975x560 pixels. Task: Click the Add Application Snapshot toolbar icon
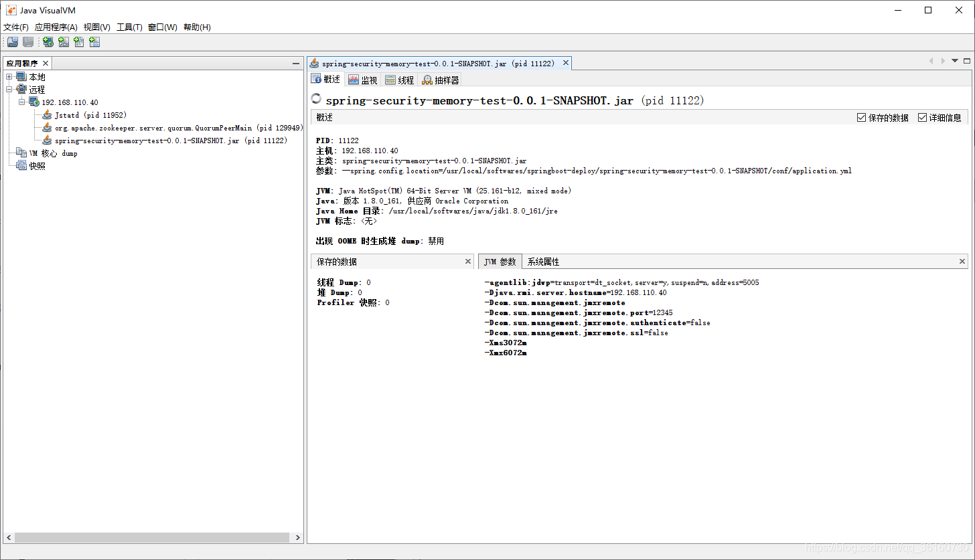[94, 42]
